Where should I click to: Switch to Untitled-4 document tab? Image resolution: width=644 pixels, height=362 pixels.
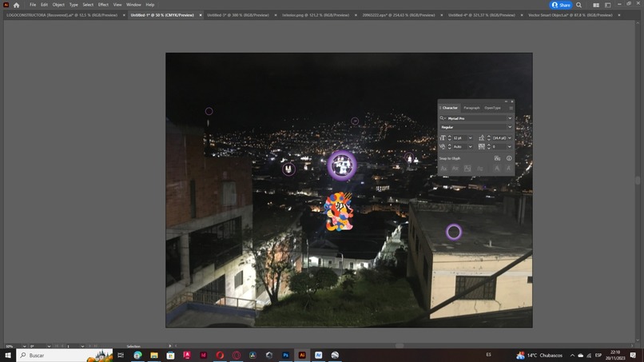(481, 15)
